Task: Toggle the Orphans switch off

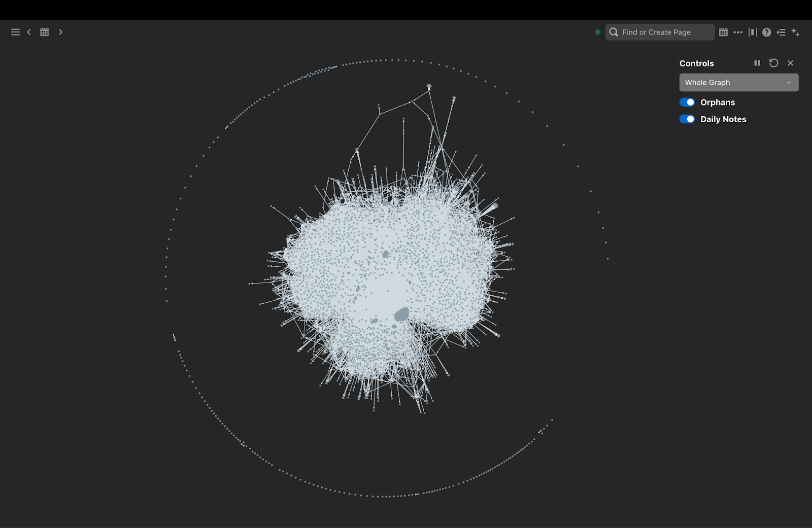Action: 687,102
